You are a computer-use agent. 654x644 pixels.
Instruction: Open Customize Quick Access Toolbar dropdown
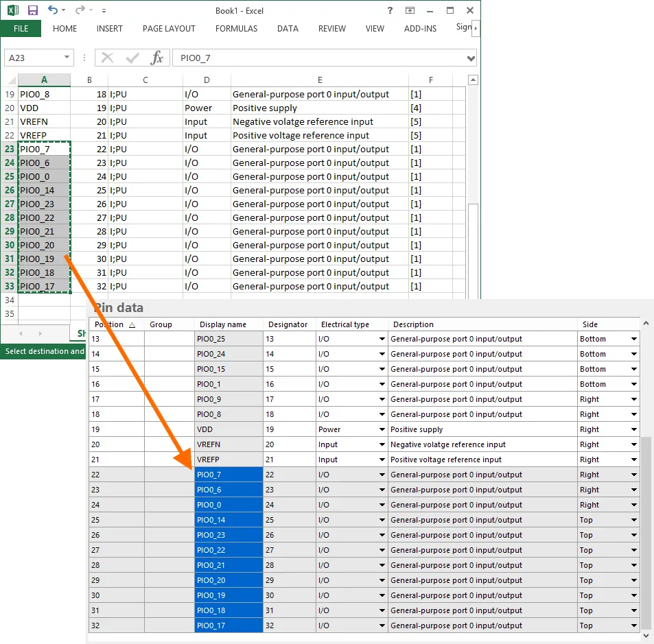[x=104, y=11]
